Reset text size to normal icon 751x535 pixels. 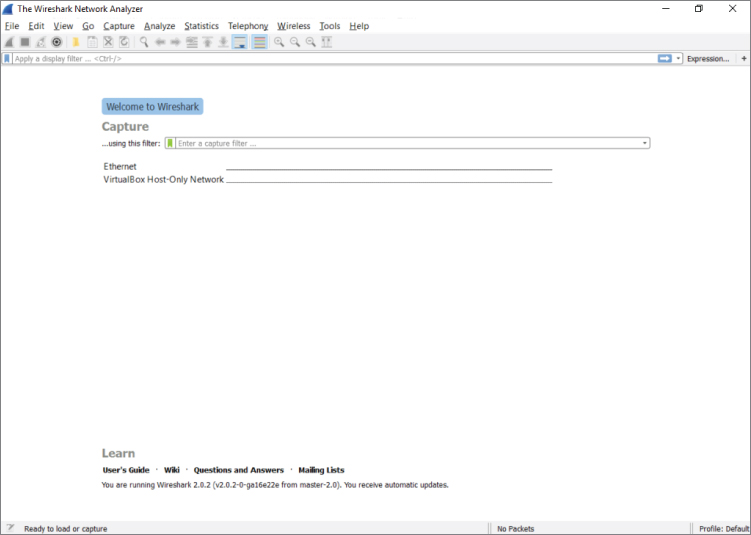pos(310,42)
